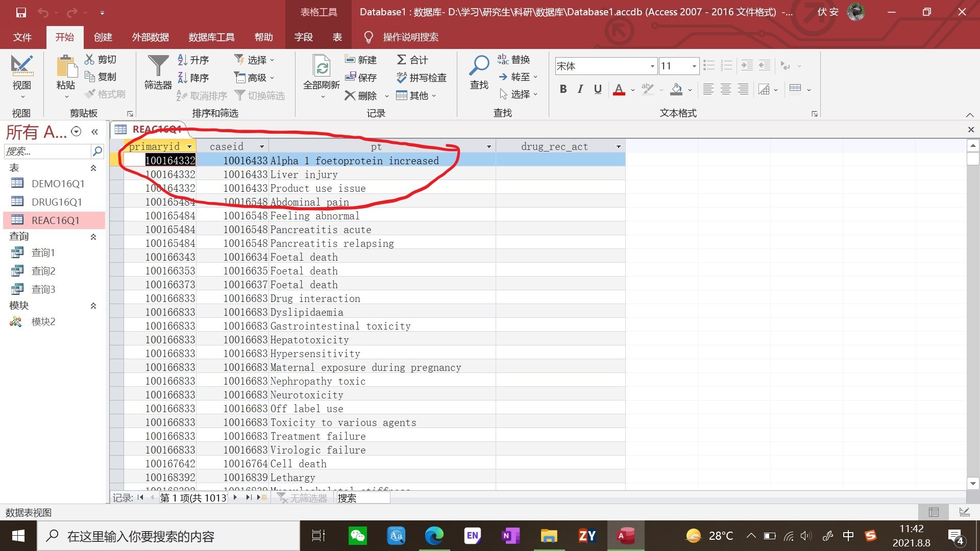Image resolution: width=980 pixels, height=551 pixels.
Task: Toggle italic formatting
Action: pos(580,89)
